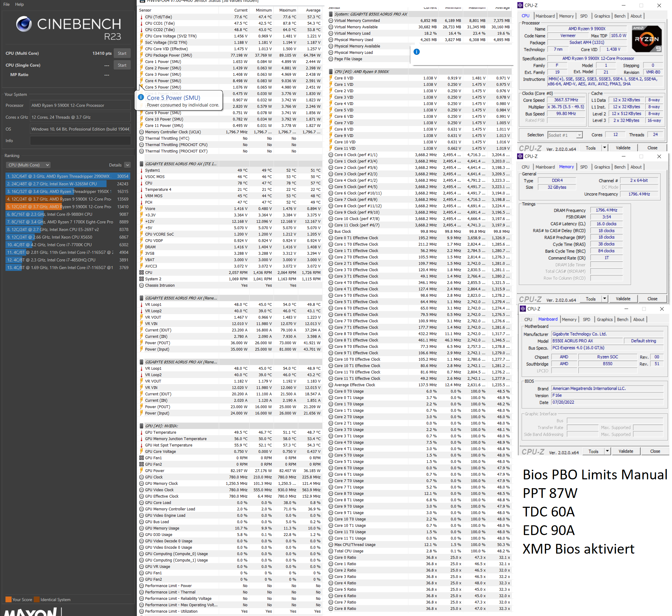Click the Cinebench R23 logo sphere icon
The image size is (672, 616).
(x=24, y=24)
